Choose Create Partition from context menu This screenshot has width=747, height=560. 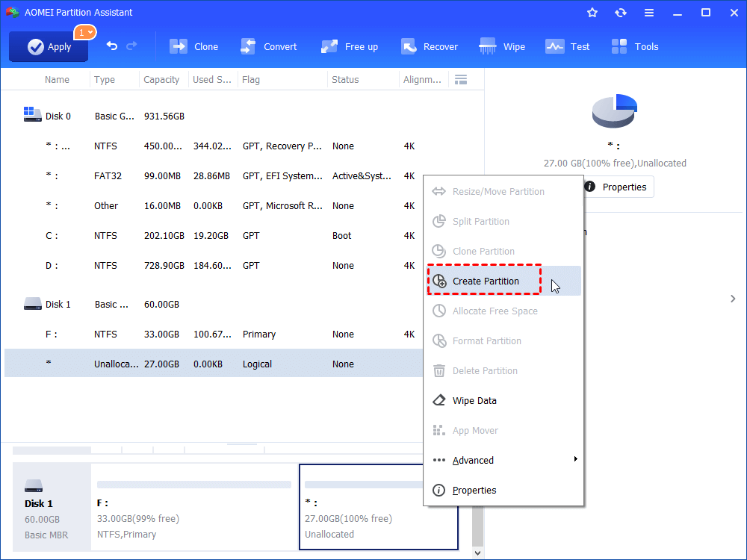pos(503,281)
